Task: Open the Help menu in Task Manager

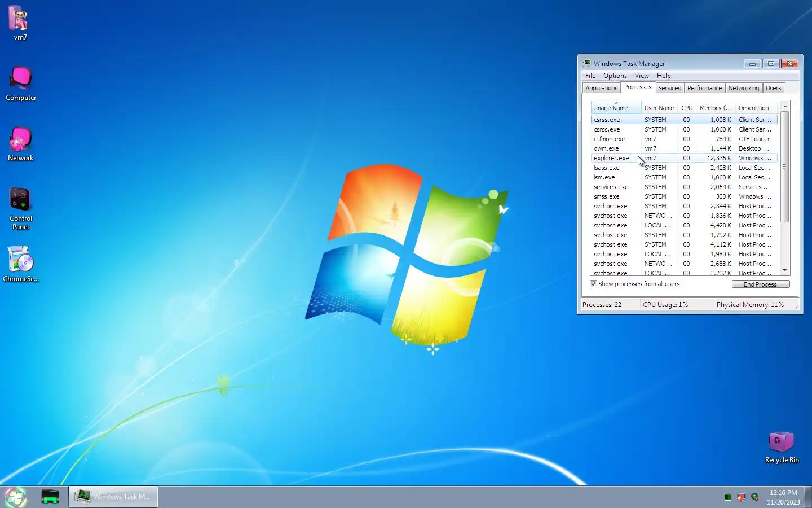Action: (x=664, y=76)
